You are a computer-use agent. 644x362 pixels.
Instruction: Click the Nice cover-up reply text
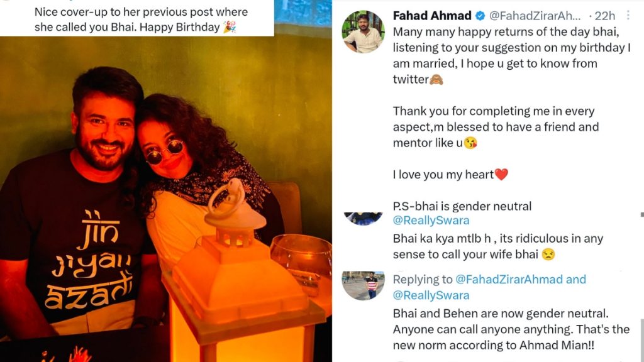pos(141,19)
